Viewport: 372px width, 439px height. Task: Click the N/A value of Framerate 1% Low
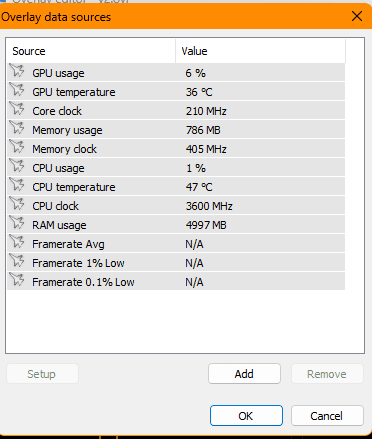[194, 263]
